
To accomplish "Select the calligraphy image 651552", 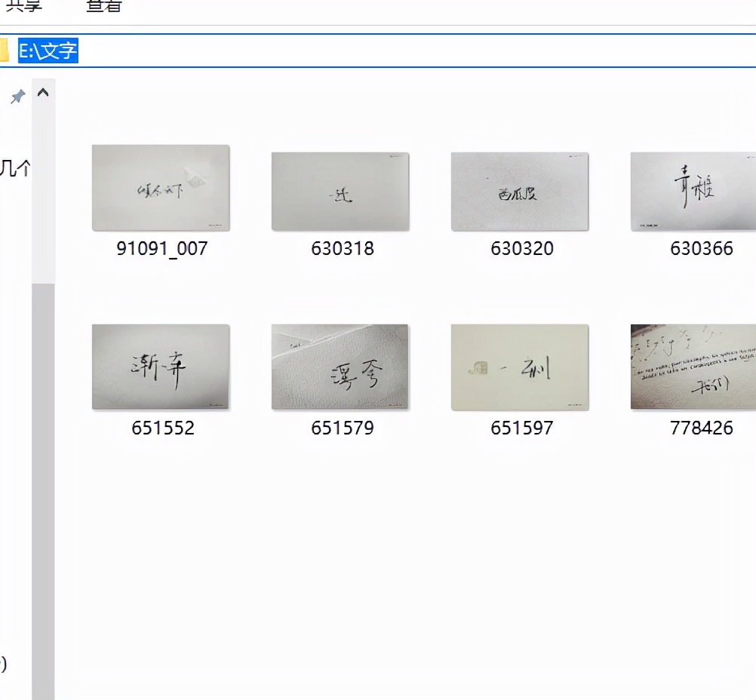I will 160,367.
